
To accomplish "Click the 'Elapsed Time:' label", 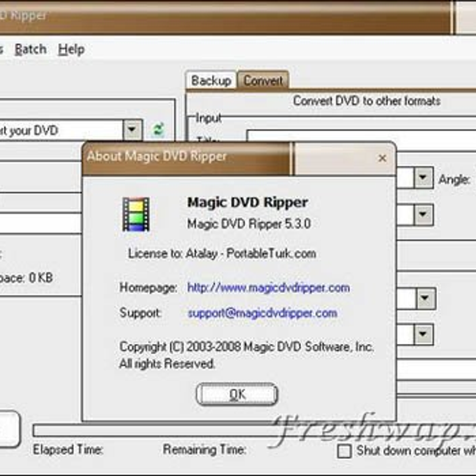I will pyautogui.click(x=68, y=449).
